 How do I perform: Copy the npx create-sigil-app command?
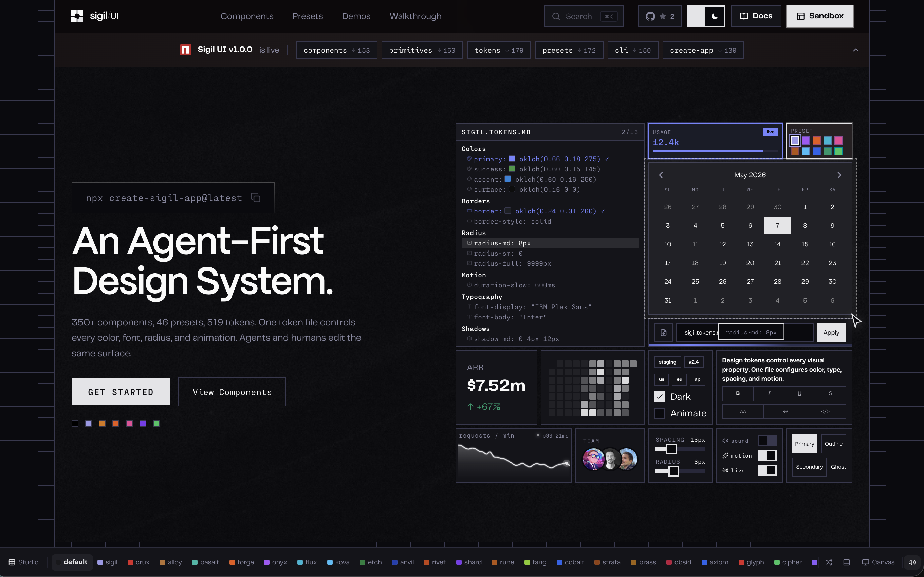pos(256,198)
